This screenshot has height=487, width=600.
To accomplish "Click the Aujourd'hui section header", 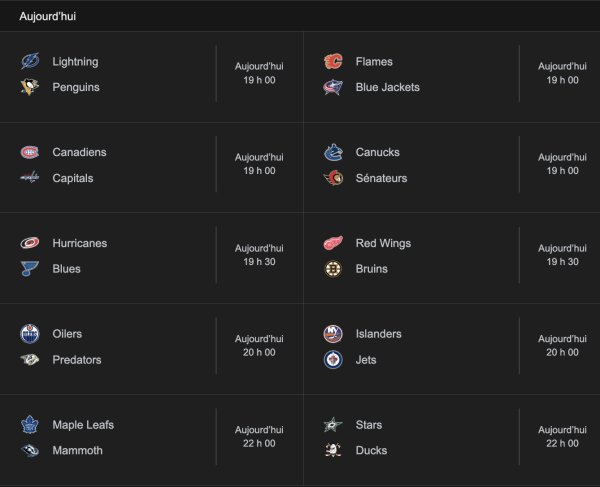I will [48, 16].
